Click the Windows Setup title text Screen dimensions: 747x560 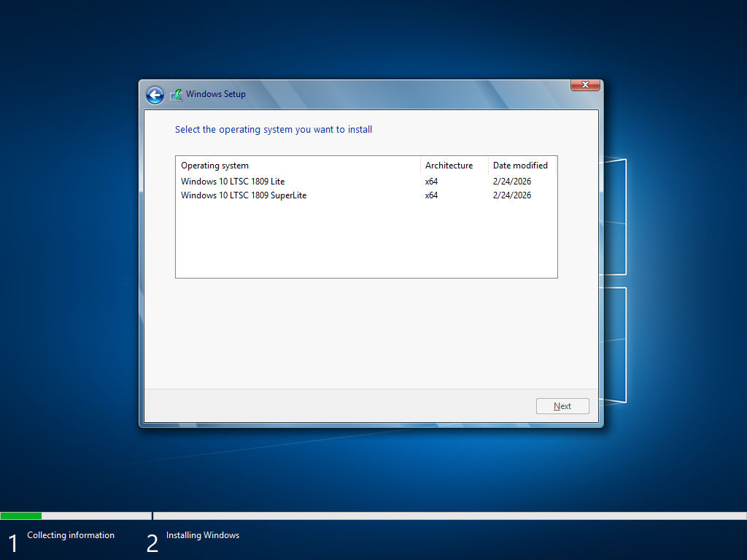coord(215,94)
